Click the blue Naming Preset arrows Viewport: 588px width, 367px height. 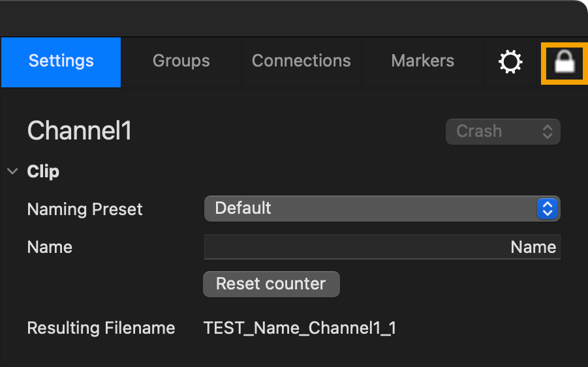point(548,209)
